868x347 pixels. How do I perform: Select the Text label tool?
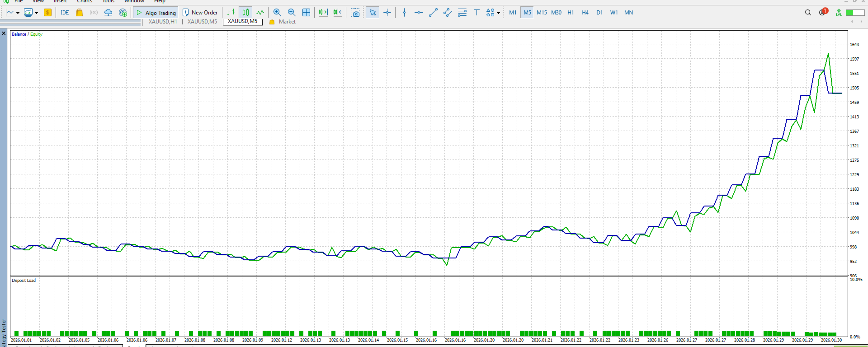click(476, 13)
